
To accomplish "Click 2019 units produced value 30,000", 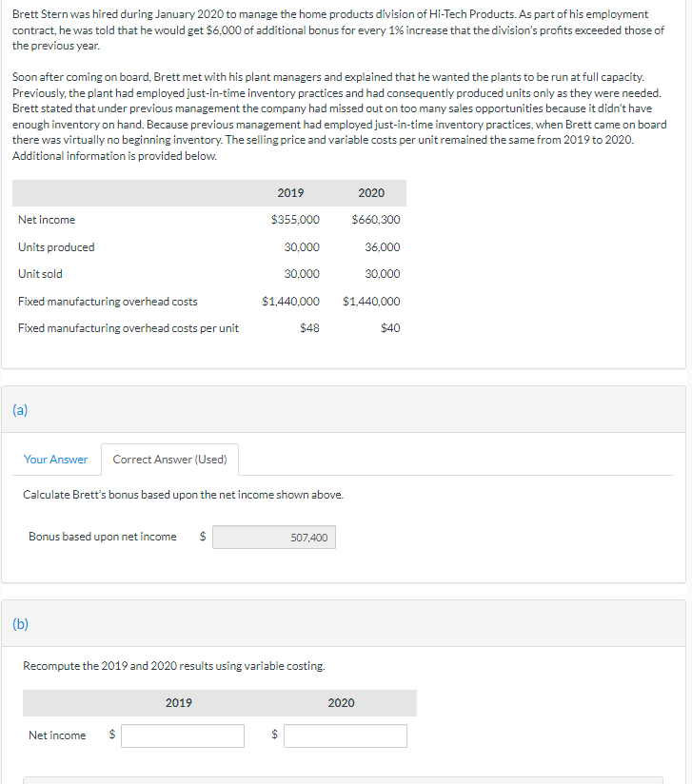I will tap(302, 247).
